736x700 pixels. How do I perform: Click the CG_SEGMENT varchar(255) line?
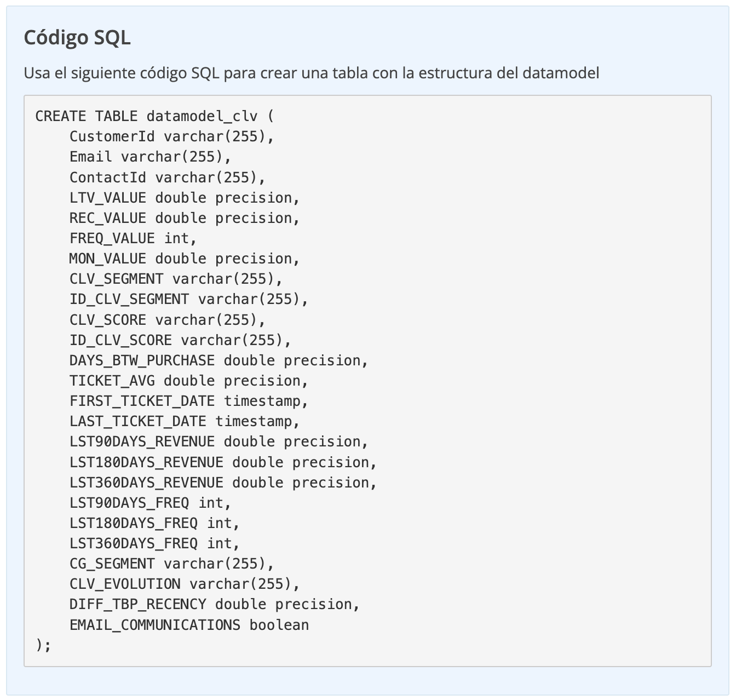click(171, 564)
